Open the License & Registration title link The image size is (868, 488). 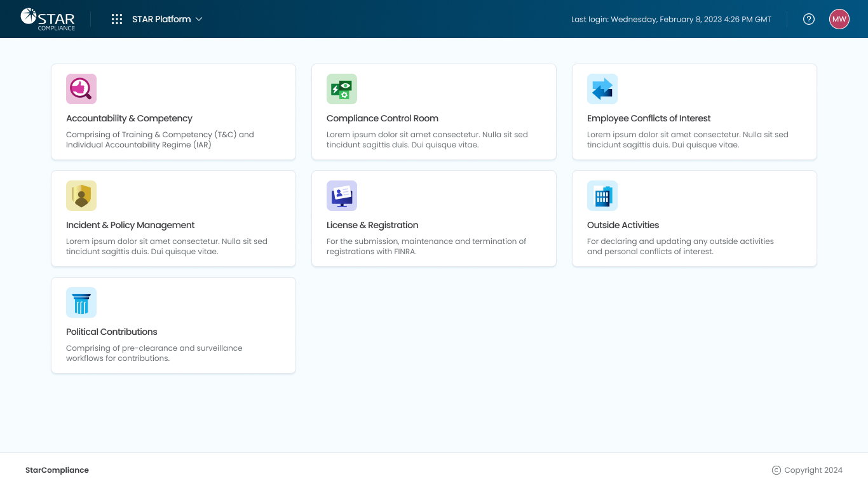(372, 225)
